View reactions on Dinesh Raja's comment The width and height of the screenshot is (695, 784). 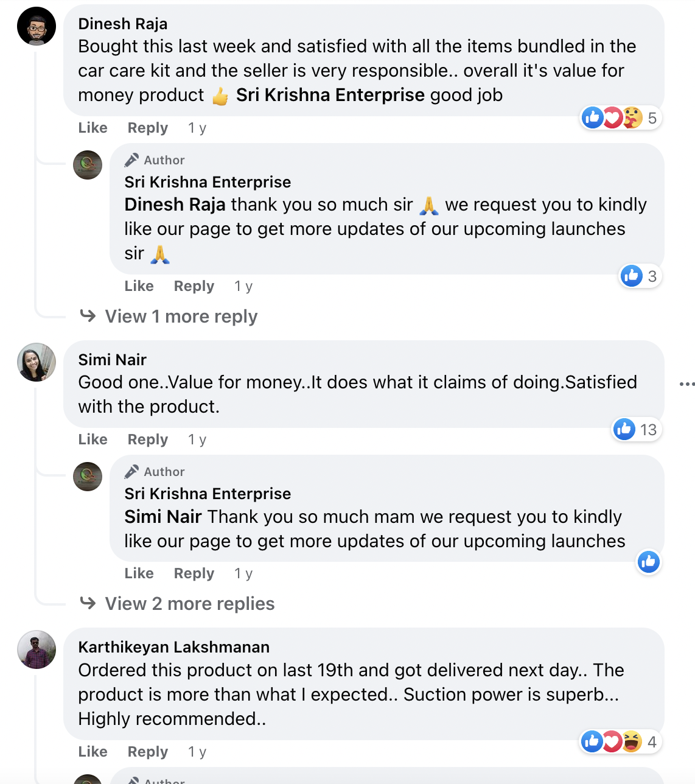620,117
